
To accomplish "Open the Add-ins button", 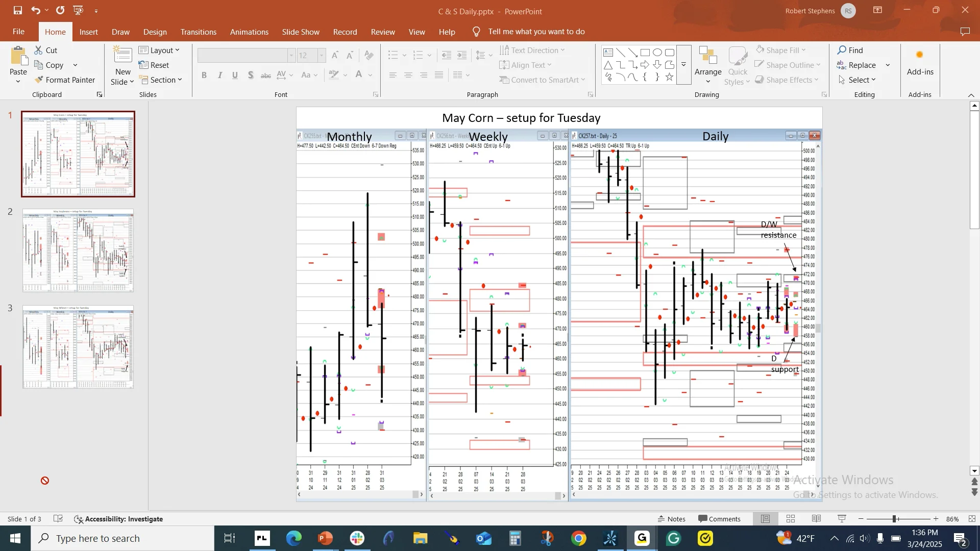I will pyautogui.click(x=920, y=63).
